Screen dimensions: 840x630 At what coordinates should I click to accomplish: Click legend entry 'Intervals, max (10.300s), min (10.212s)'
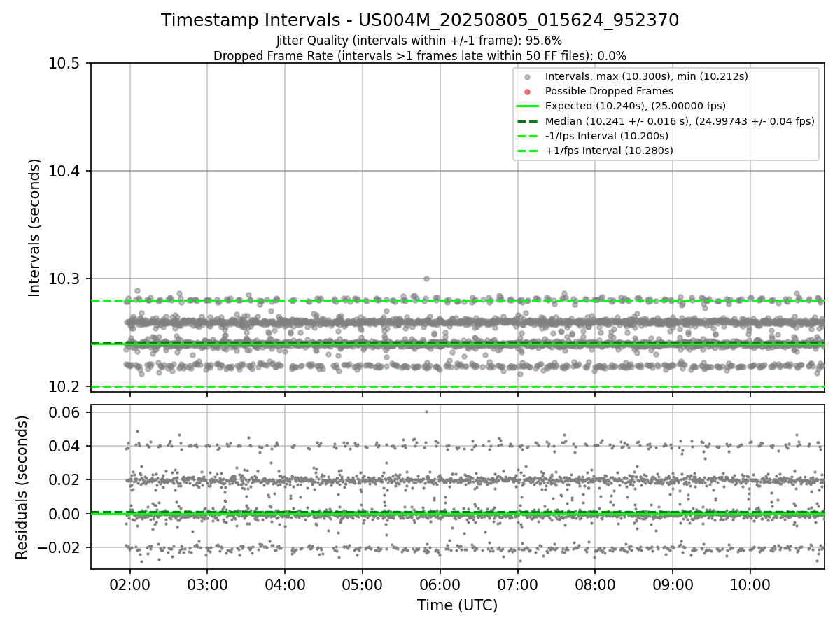pyautogui.click(x=647, y=76)
